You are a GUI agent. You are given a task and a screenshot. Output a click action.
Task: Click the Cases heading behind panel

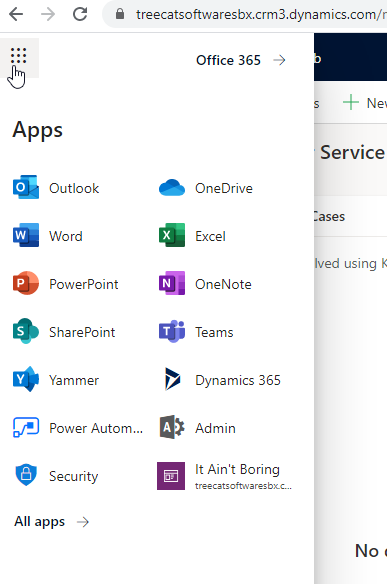[330, 216]
